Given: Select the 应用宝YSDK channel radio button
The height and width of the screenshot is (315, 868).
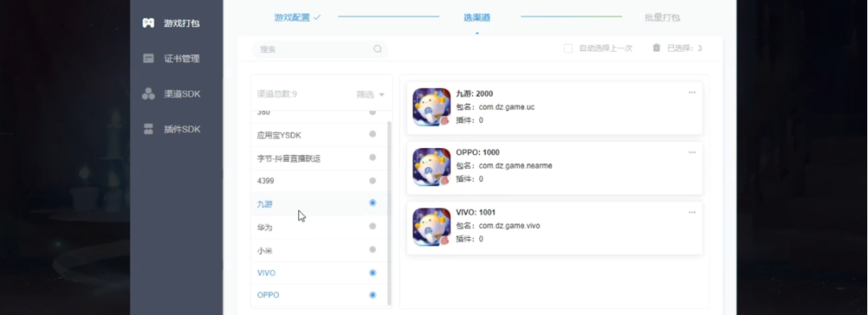Looking at the screenshot, I should [x=373, y=135].
